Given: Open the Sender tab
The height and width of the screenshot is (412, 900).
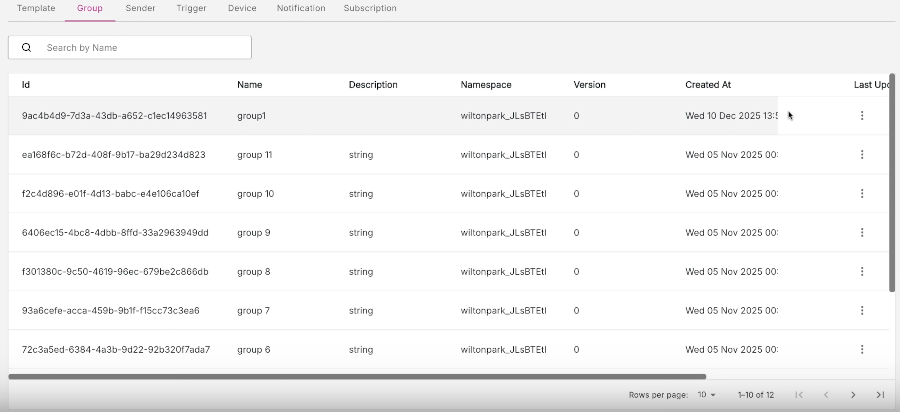Looking at the screenshot, I should (x=140, y=8).
